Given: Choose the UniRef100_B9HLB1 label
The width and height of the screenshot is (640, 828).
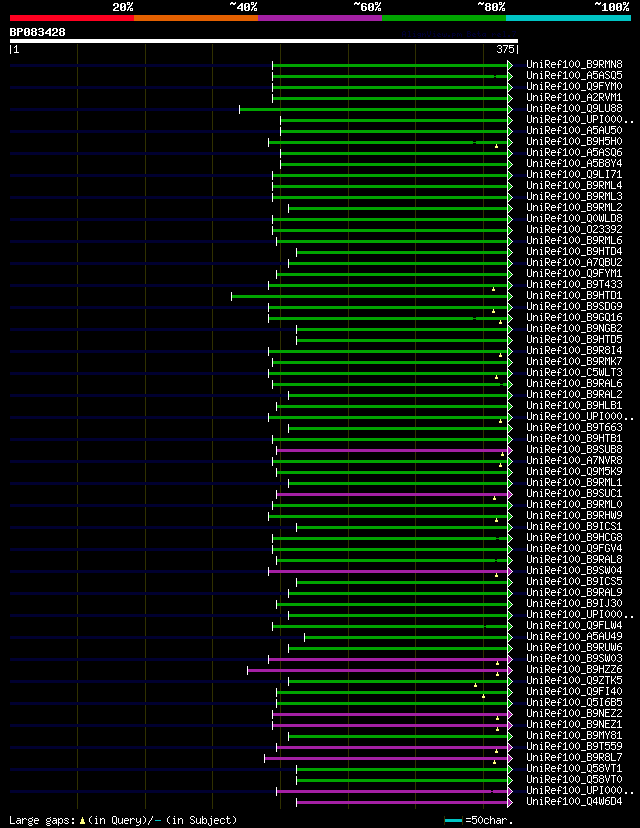Looking at the screenshot, I should click(574, 406).
